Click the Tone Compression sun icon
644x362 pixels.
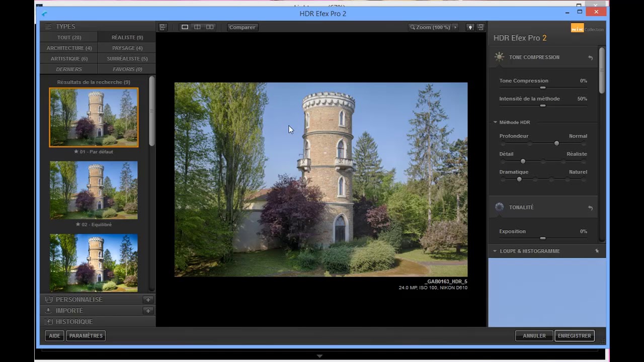[x=499, y=57]
